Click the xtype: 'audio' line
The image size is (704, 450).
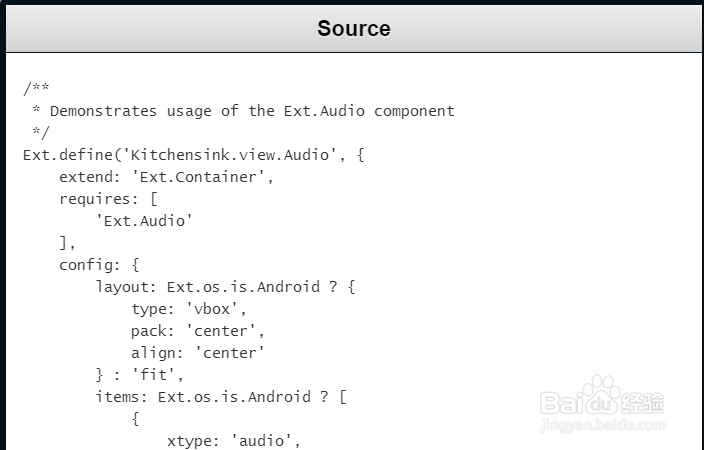(233, 441)
